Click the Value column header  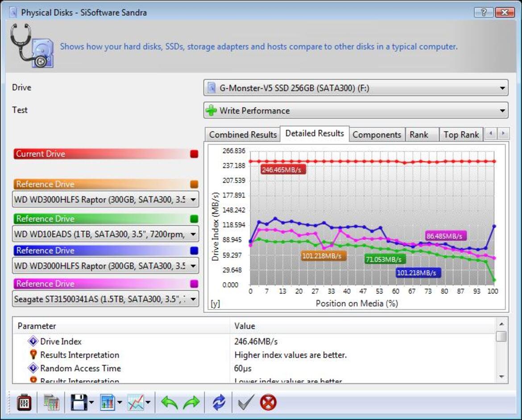pos(363,326)
